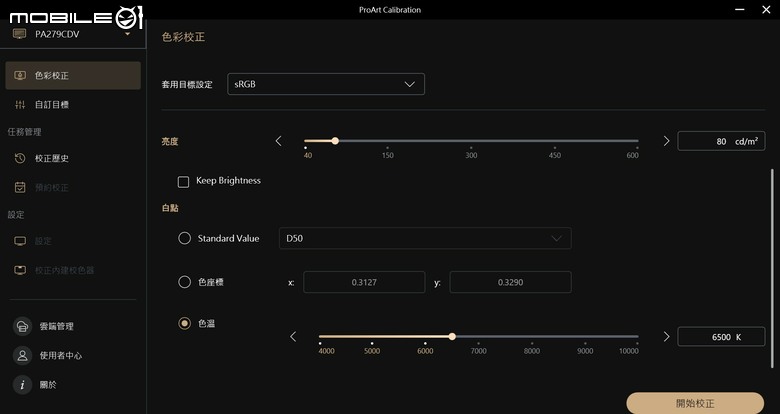
Task: Select the 色溫 radio button
Action: pyautogui.click(x=185, y=323)
